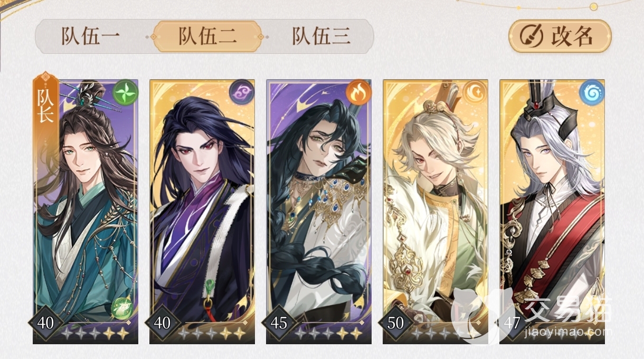
Task: Select the silver-haired character with red sash
Action: [x=552, y=211]
